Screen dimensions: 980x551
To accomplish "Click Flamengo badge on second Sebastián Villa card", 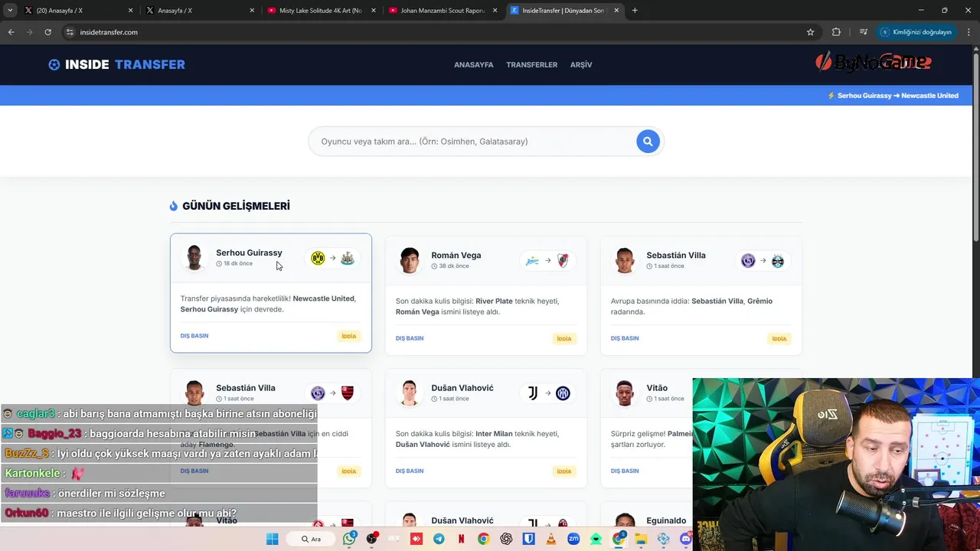I will tap(348, 393).
